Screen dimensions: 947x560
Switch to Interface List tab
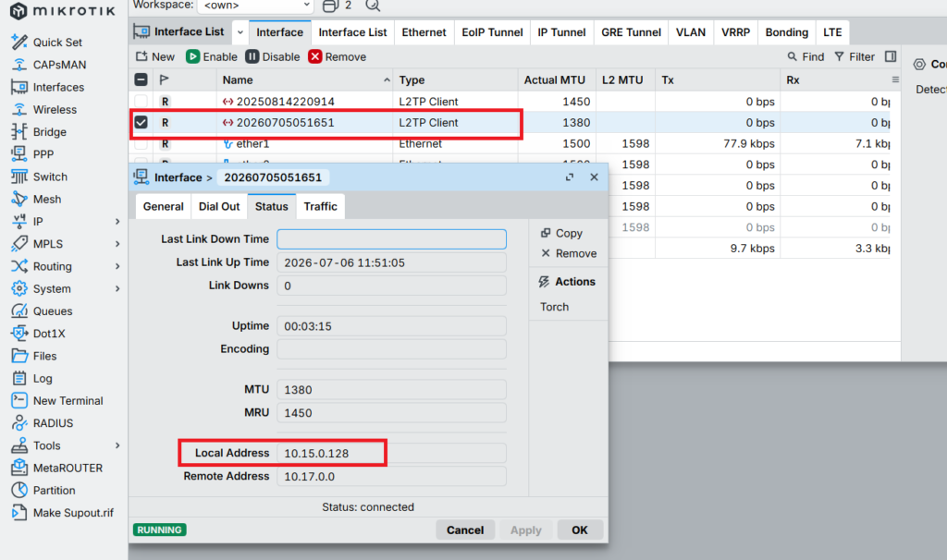tap(352, 32)
